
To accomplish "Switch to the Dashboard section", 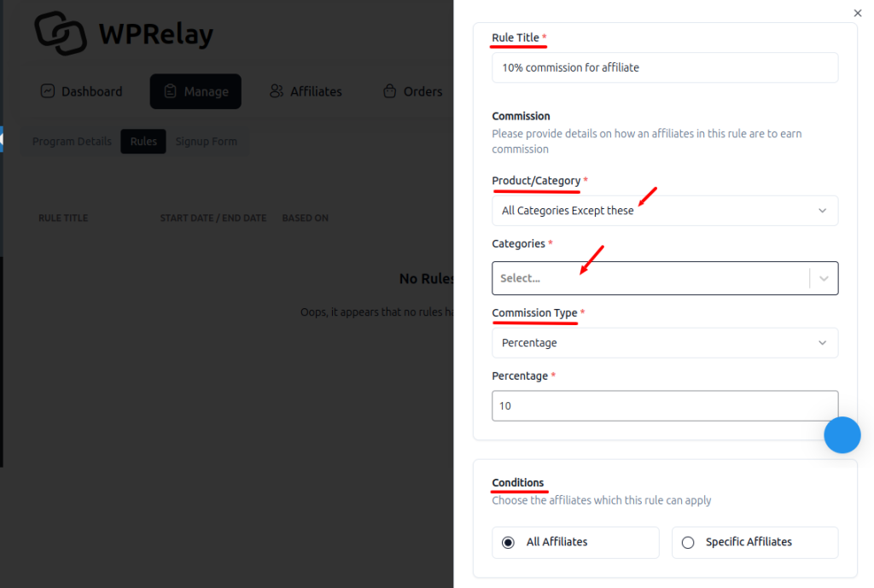I will point(81,90).
